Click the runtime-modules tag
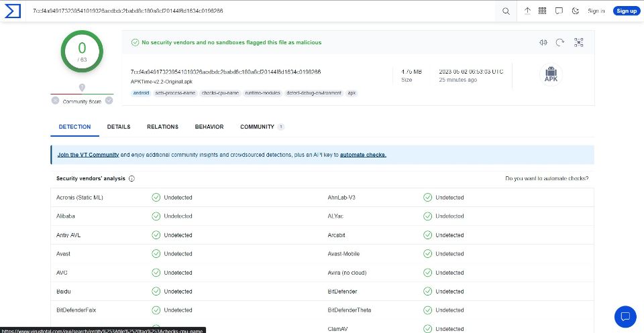This screenshot has height=333, width=644. [262, 93]
